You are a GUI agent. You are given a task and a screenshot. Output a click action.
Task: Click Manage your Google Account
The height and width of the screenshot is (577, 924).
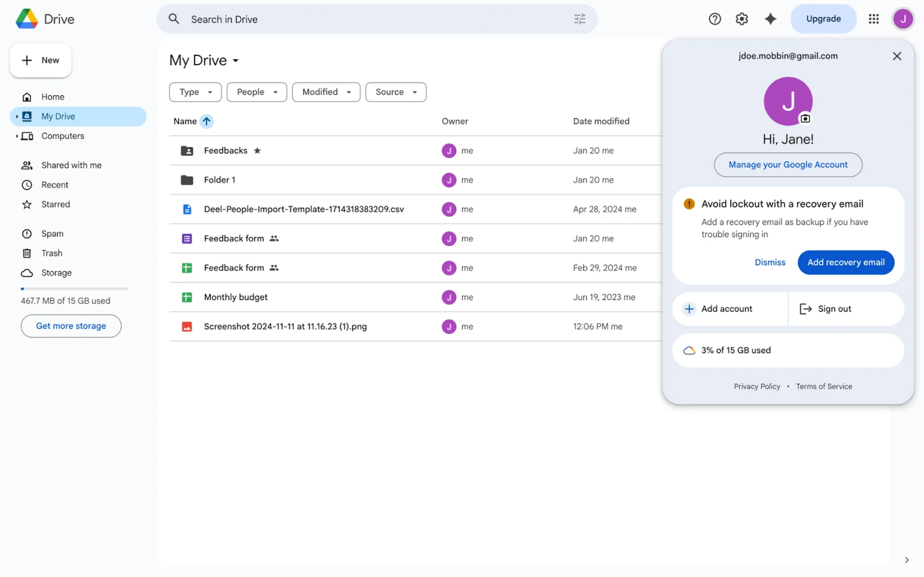pos(788,164)
